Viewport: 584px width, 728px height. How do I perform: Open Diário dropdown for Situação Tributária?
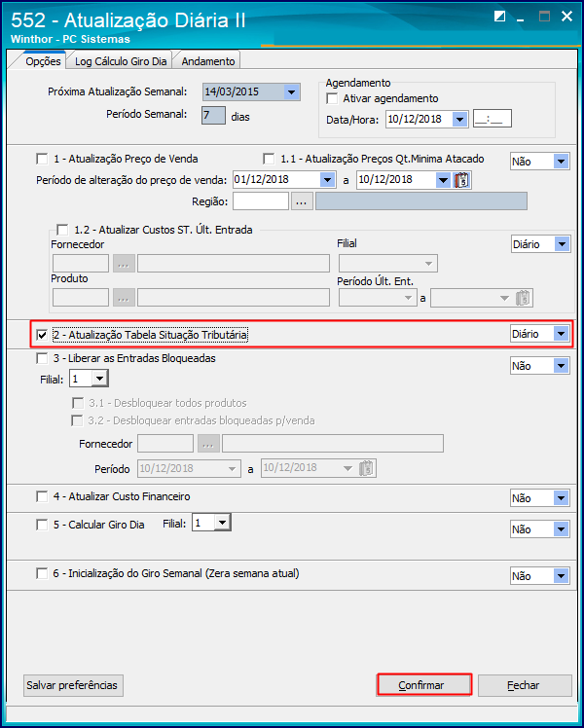pyautogui.click(x=562, y=334)
